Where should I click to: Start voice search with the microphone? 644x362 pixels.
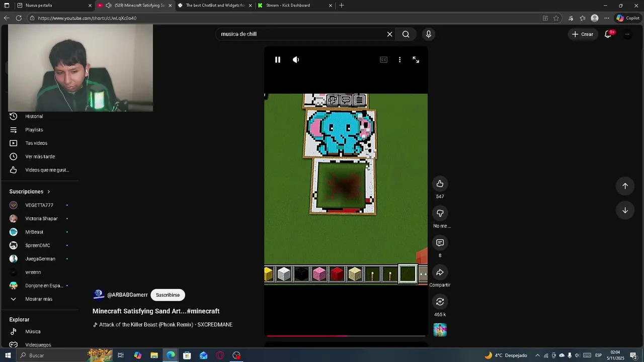(429, 34)
